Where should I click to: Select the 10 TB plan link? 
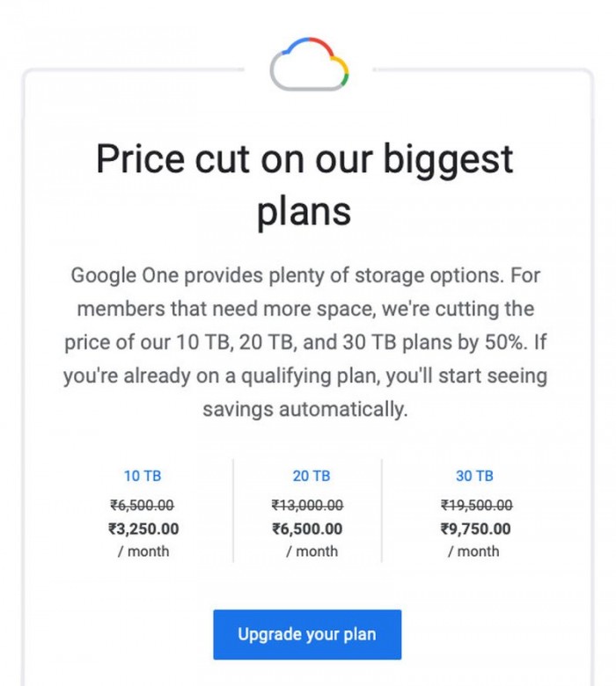coord(142,476)
